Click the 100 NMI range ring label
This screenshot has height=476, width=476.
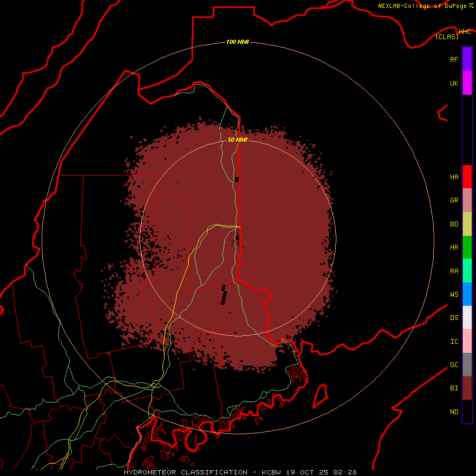coord(237,42)
